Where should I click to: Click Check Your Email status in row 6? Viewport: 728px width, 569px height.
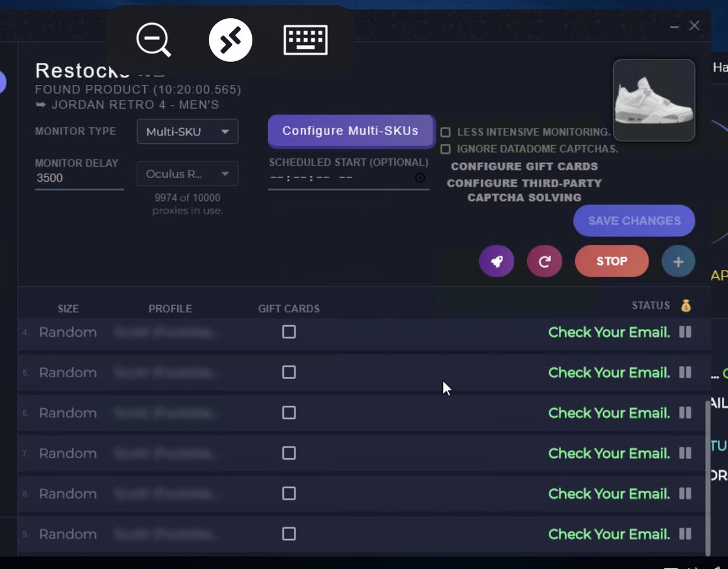click(x=609, y=412)
